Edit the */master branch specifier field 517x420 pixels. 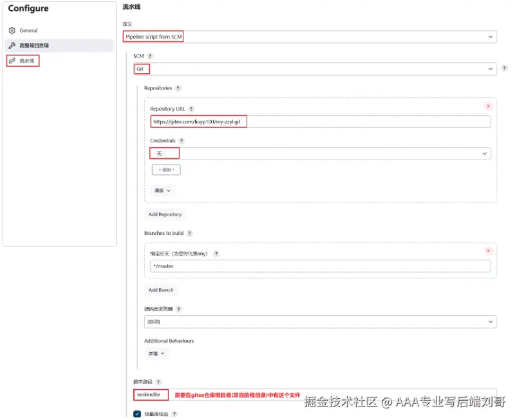(x=320, y=266)
